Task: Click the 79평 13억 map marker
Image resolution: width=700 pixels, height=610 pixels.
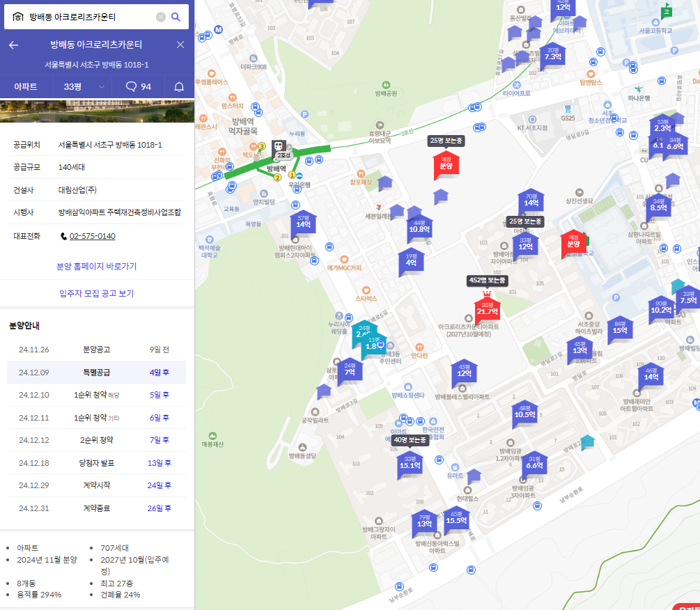Action: tap(424, 522)
